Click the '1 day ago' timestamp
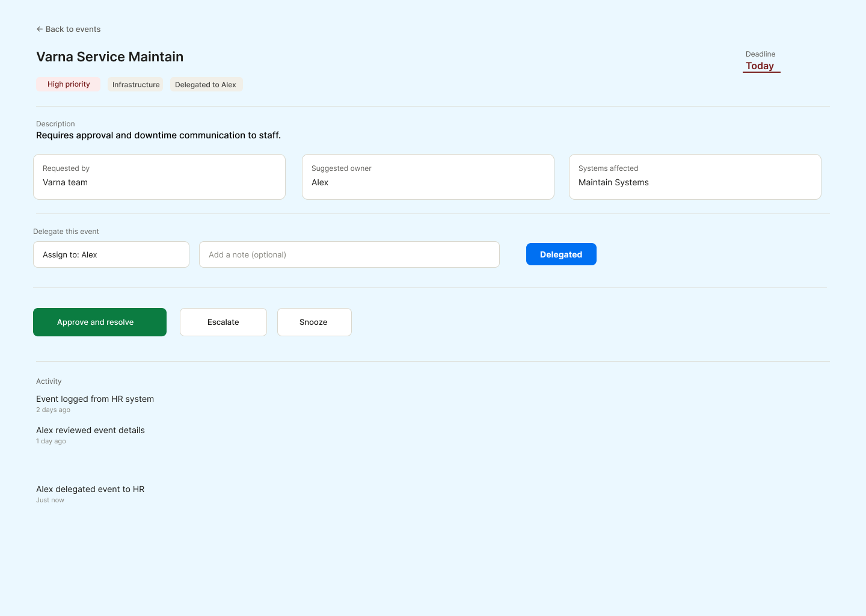Image resolution: width=866 pixels, height=616 pixels. 51,441
